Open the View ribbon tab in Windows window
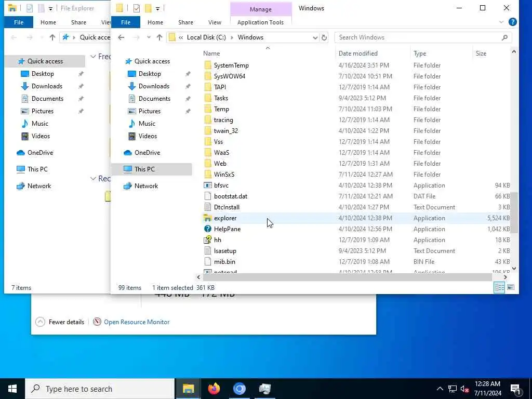This screenshot has width=532, height=399. (x=215, y=22)
